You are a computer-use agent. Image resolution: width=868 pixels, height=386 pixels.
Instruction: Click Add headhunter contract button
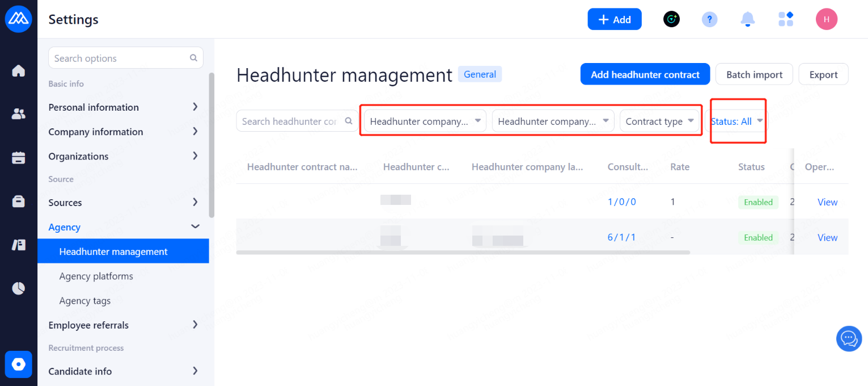pos(645,74)
